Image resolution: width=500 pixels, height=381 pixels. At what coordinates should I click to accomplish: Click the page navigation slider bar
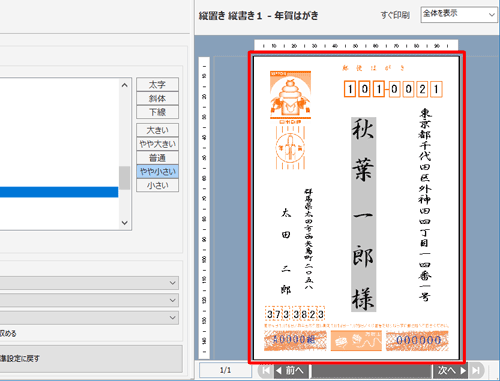click(x=371, y=371)
